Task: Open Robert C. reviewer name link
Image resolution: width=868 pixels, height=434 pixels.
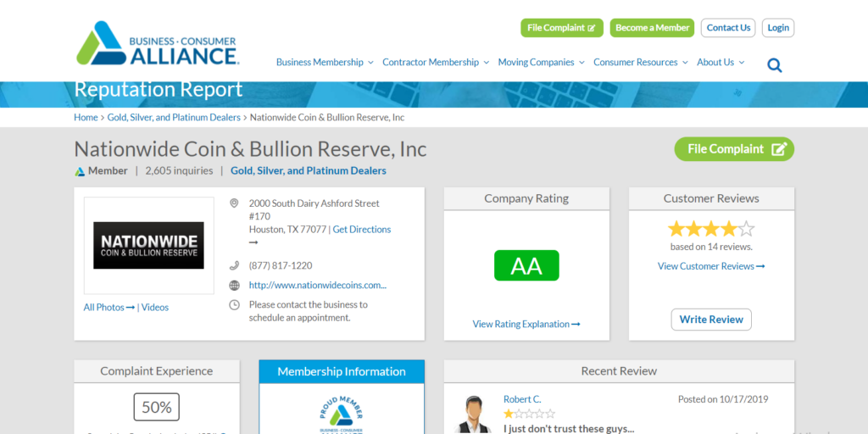Action: [522, 399]
